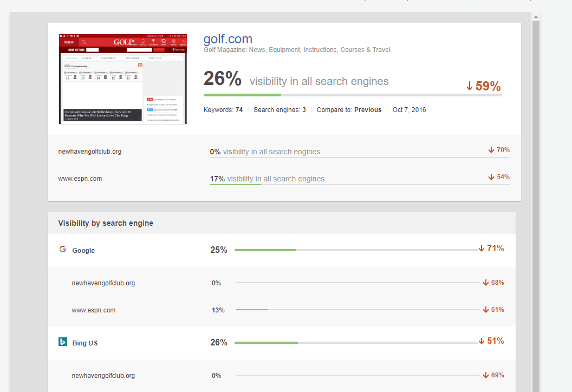Click the down arrow beside 61%
The width and height of the screenshot is (572, 392).
click(x=486, y=310)
